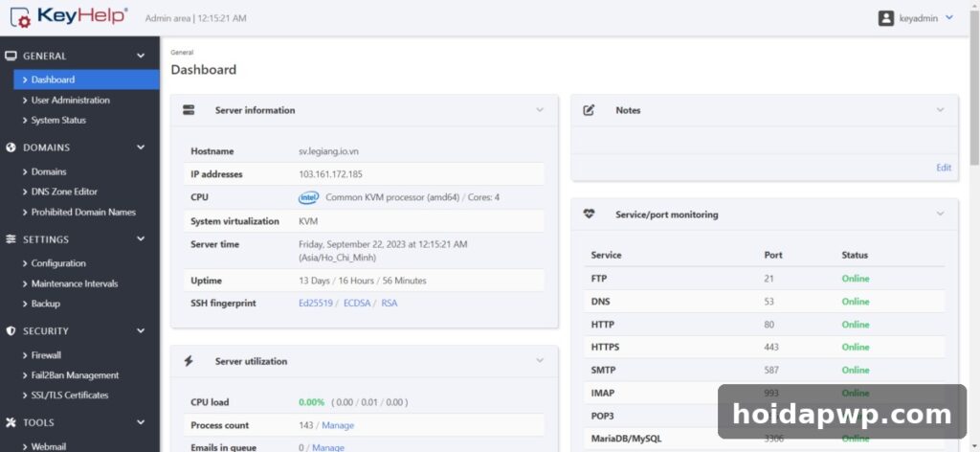Click Edit link in Notes panel
The height and width of the screenshot is (452, 980).
pyautogui.click(x=943, y=168)
